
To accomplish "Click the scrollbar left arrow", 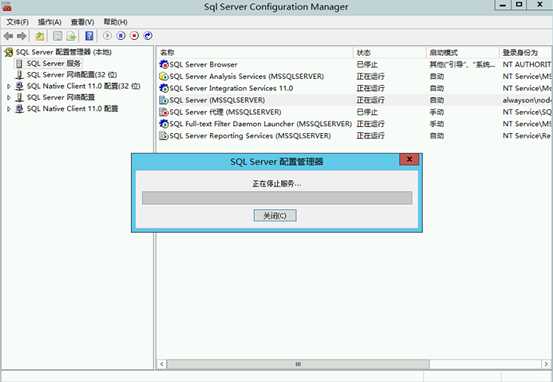I will (162, 364).
